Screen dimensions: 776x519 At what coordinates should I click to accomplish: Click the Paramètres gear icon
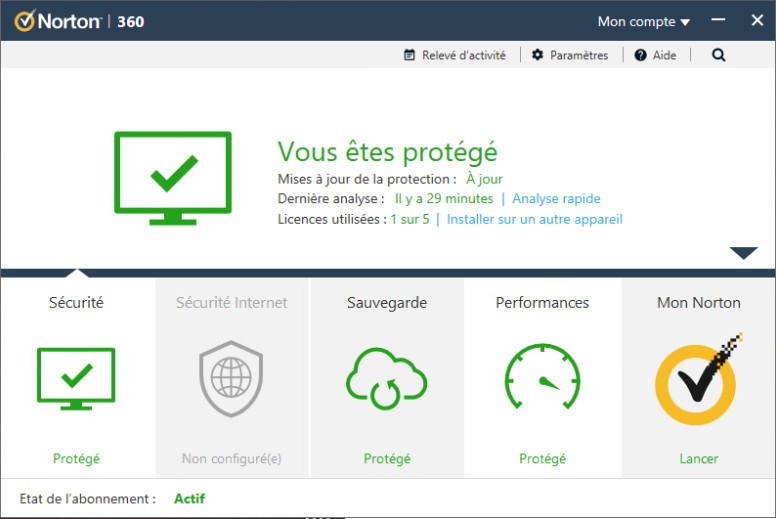pyautogui.click(x=537, y=55)
